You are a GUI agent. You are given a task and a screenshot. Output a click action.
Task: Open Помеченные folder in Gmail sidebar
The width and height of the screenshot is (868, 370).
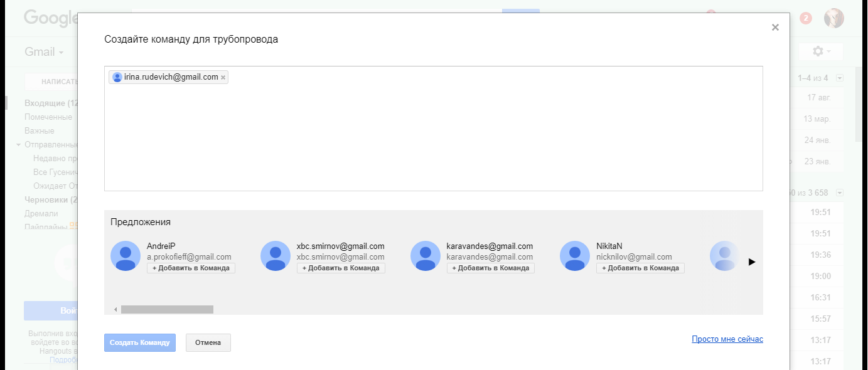(x=48, y=117)
